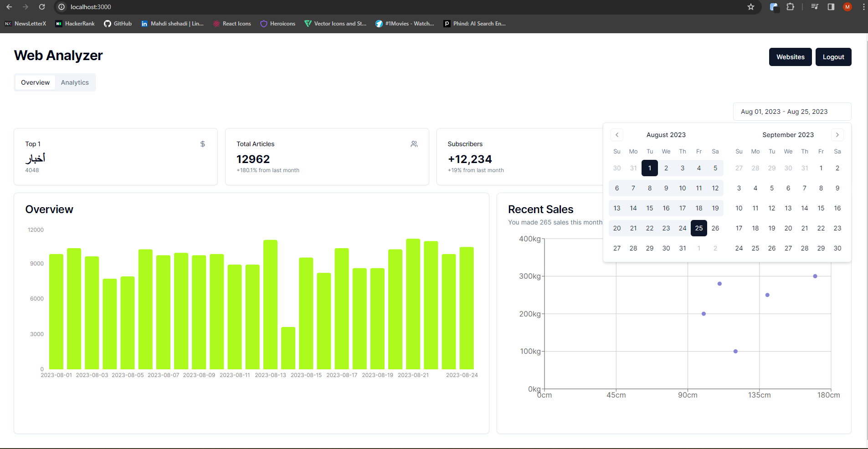Click the Logout button
The width and height of the screenshot is (868, 449).
pyautogui.click(x=833, y=57)
